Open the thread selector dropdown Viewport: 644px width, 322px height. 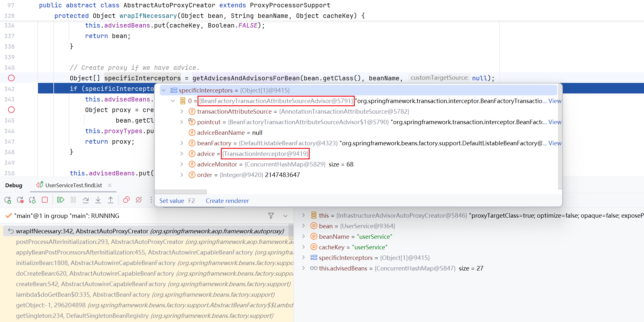(285, 216)
